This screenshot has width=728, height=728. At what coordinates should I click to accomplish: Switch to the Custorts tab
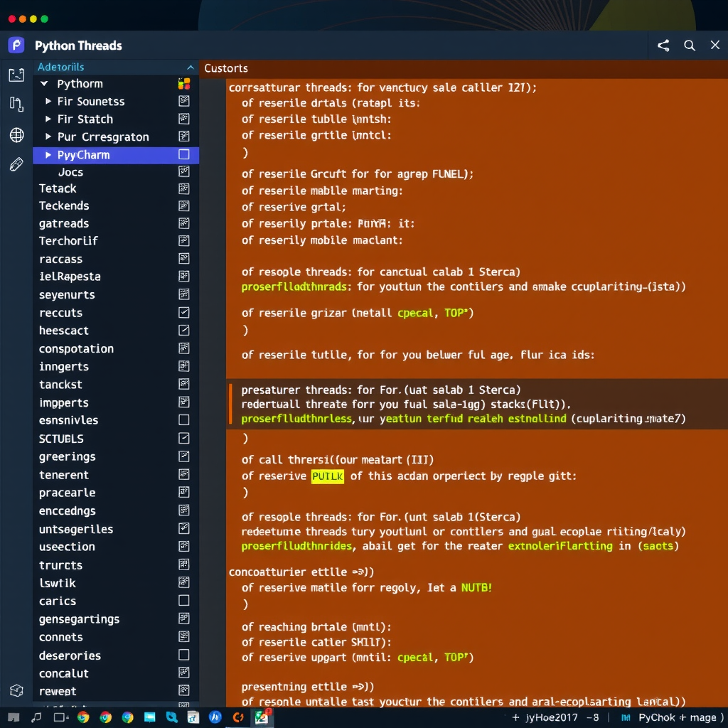pyautogui.click(x=226, y=68)
